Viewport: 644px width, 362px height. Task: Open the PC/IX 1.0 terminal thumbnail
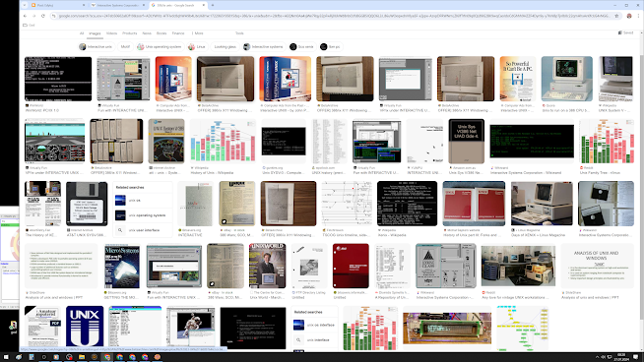tap(58, 79)
